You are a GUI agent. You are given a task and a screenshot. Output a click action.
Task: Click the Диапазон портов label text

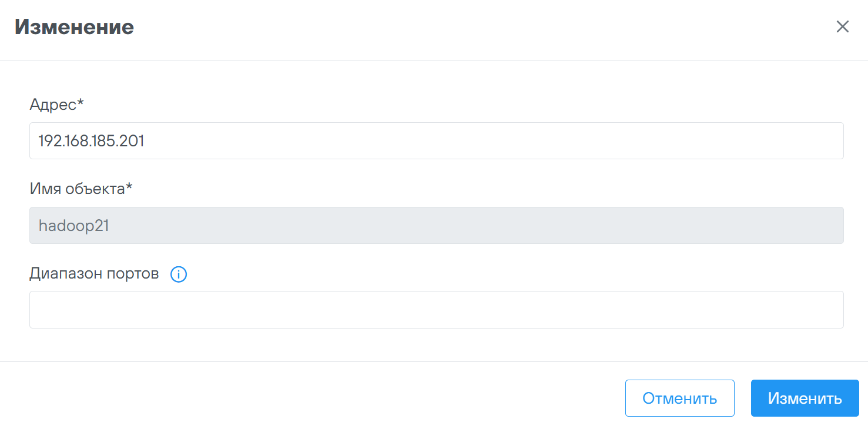click(94, 274)
